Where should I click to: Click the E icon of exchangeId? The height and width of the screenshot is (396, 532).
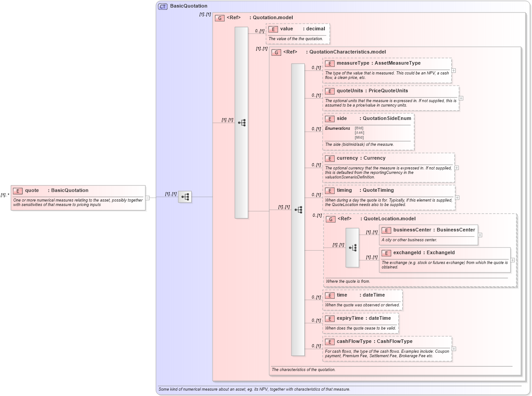tap(386, 253)
